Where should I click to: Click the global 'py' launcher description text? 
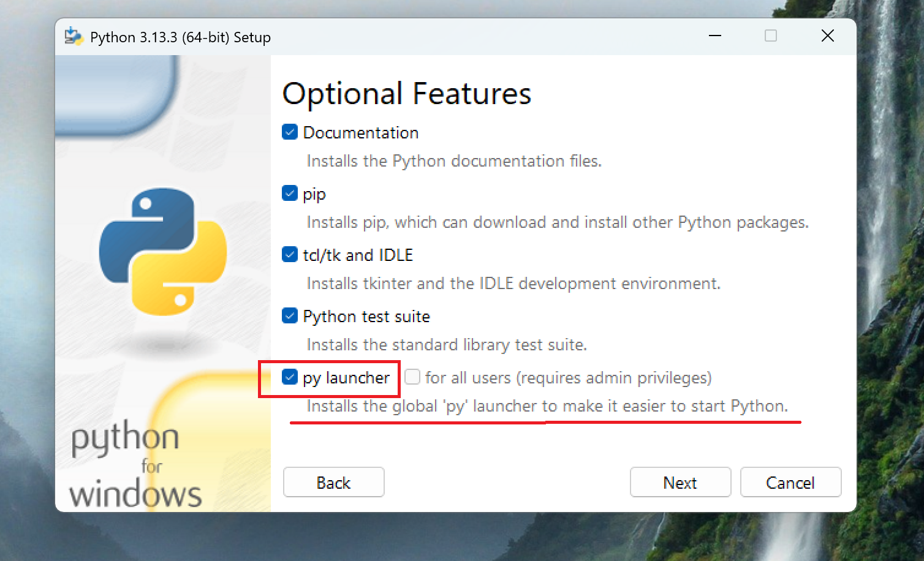pyautogui.click(x=547, y=406)
